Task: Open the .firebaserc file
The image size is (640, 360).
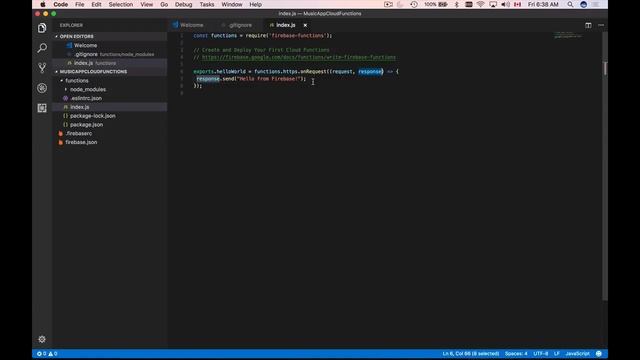Action: 78,133
